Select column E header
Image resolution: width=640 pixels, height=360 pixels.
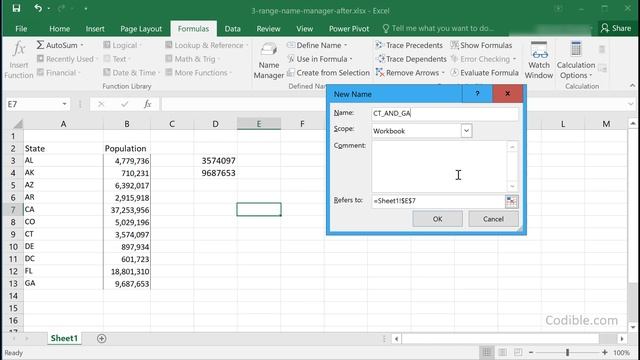click(259, 124)
